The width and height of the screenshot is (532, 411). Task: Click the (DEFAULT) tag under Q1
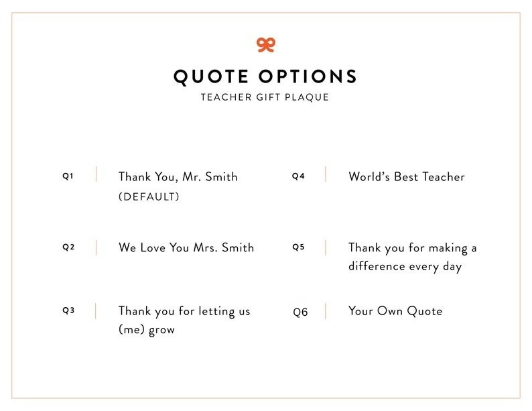coord(149,197)
